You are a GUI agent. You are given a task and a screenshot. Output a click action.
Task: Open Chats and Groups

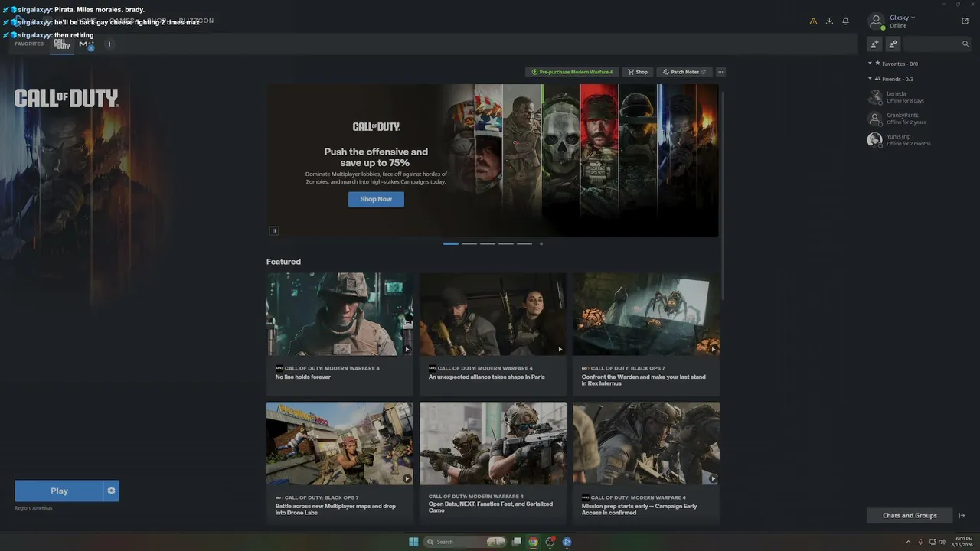click(910, 516)
